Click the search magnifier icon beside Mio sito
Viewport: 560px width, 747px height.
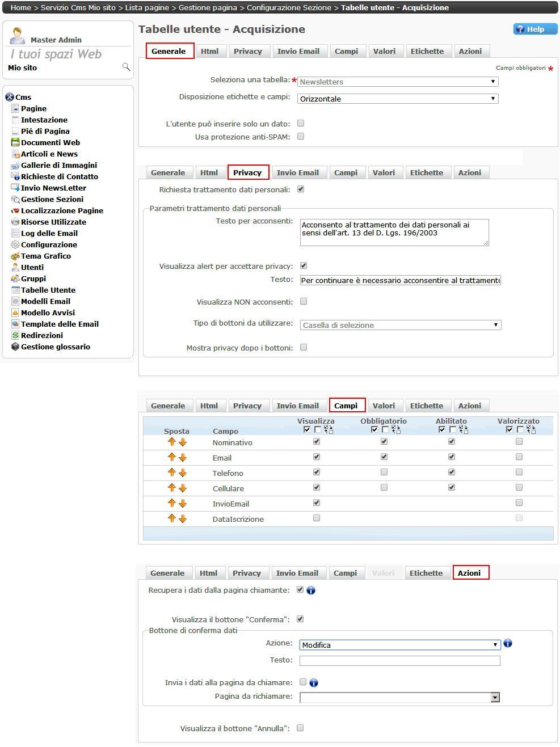point(126,67)
